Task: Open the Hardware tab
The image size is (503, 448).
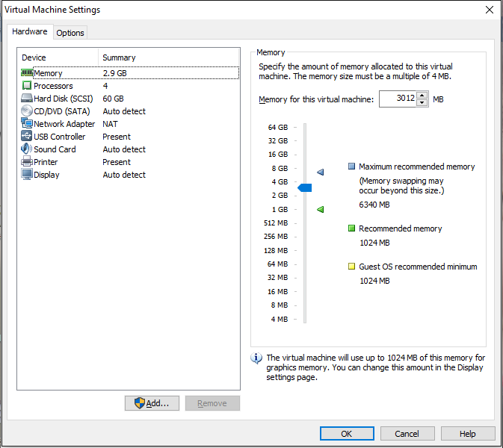Action: click(x=30, y=32)
